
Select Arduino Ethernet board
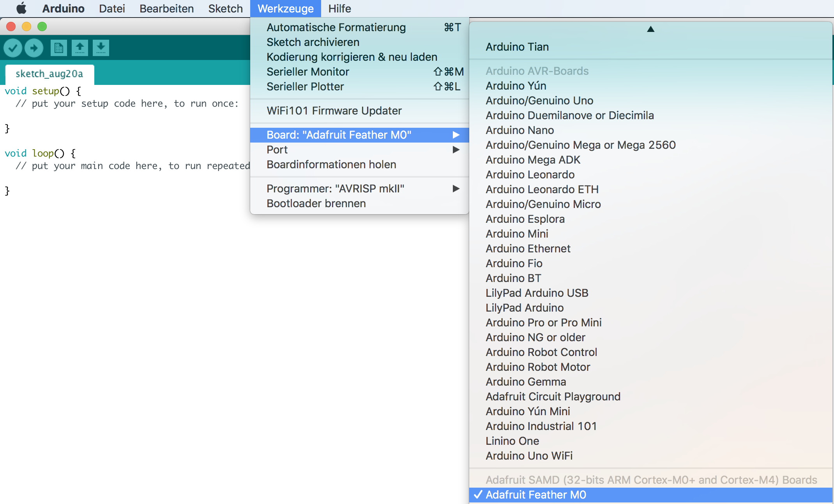(650, 248)
